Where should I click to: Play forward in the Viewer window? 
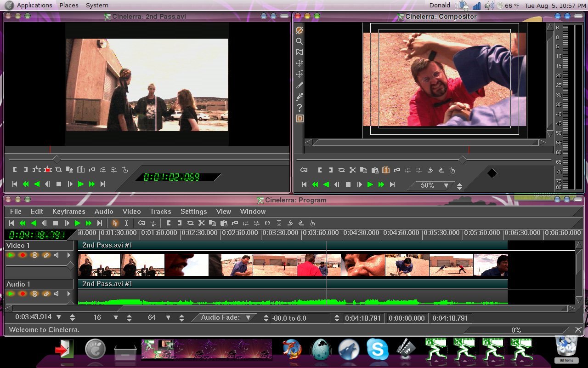(x=81, y=184)
